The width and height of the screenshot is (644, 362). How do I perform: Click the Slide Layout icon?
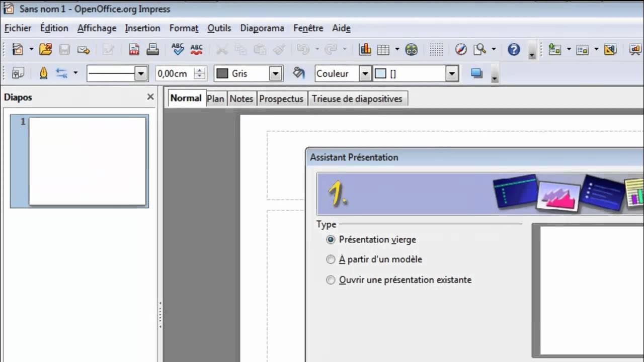pos(583,49)
